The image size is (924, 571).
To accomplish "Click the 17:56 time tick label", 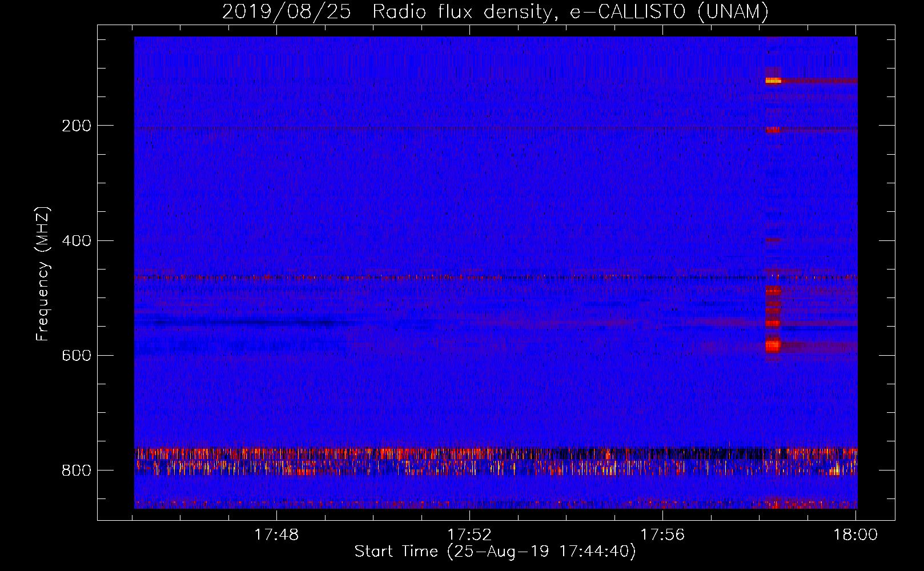I will point(662,534).
